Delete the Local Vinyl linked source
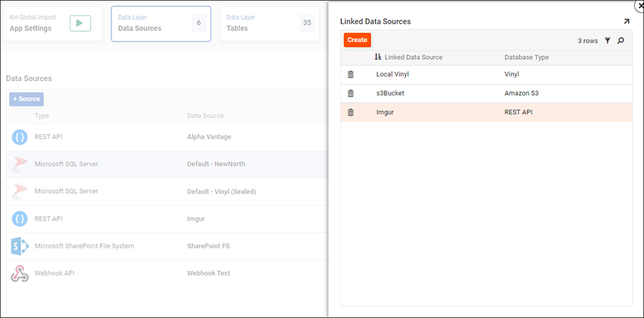 [351, 74]
